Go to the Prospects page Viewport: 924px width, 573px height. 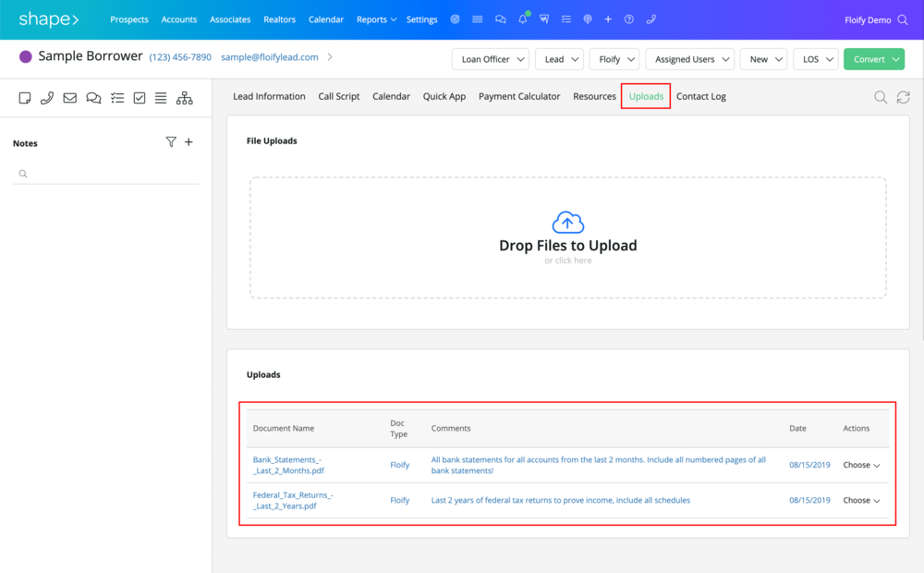coord(129,19)
